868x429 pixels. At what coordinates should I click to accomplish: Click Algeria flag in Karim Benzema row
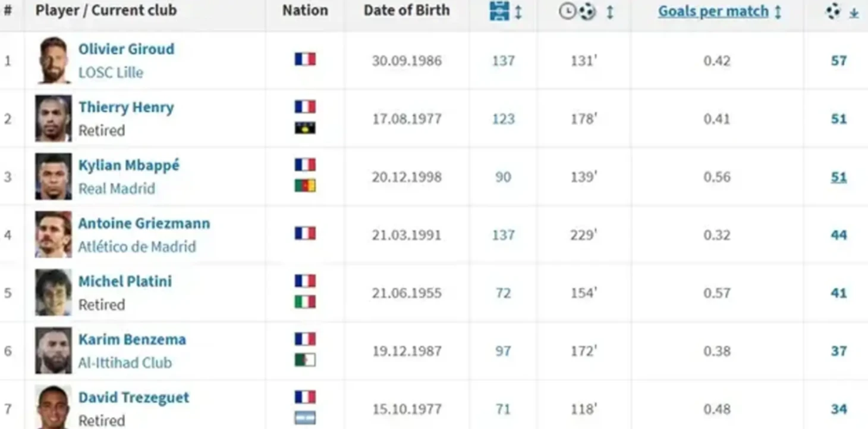(305, 360)
